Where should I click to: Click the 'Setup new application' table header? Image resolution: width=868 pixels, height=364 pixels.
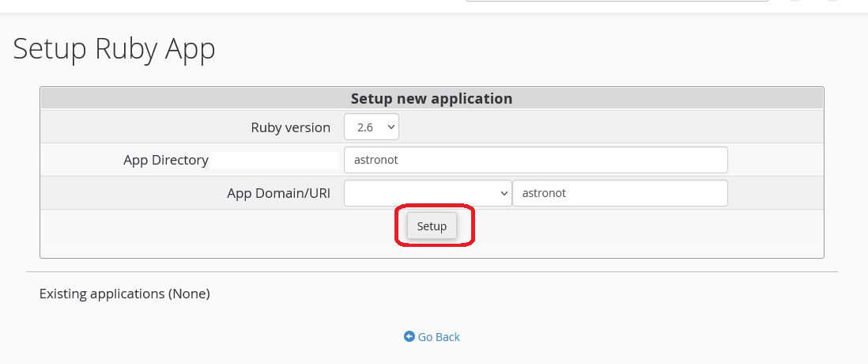tap(432, 99)
